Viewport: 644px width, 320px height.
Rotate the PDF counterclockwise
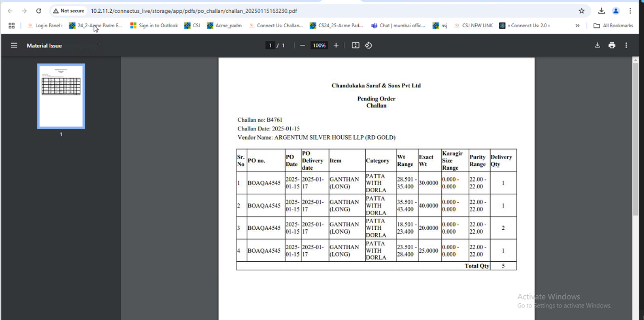[369, 45]
